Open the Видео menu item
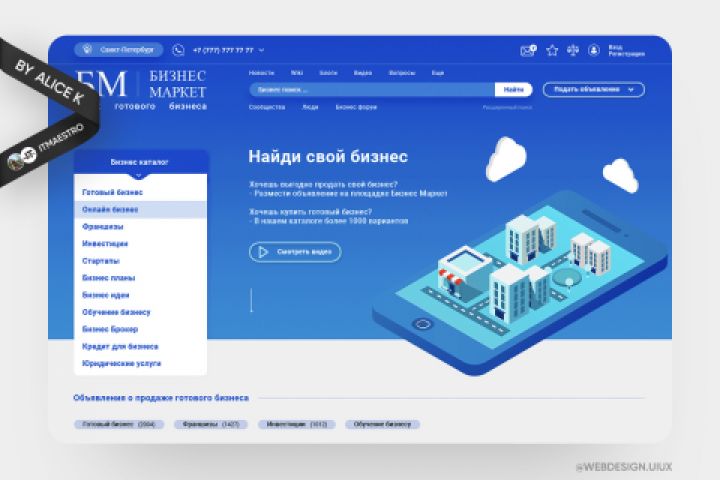This screenshot has width=720, height=480. (362, 73)
